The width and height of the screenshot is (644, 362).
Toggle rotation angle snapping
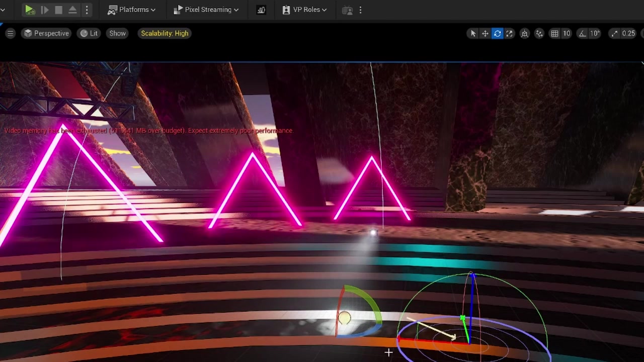click(583, 33)
